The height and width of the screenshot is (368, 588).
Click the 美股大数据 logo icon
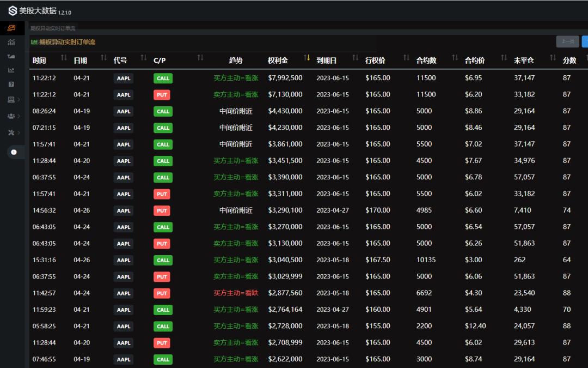pos(12,11)
